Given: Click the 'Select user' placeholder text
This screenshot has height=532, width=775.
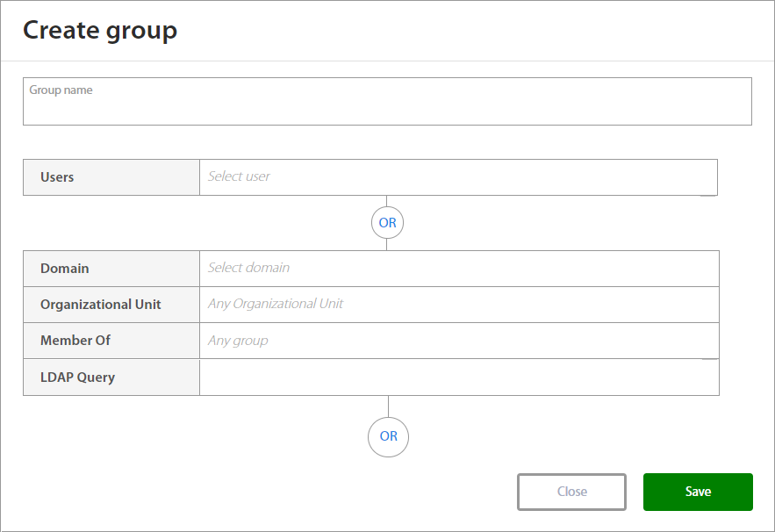Looking at the screenshot, I should click(239, 176).
